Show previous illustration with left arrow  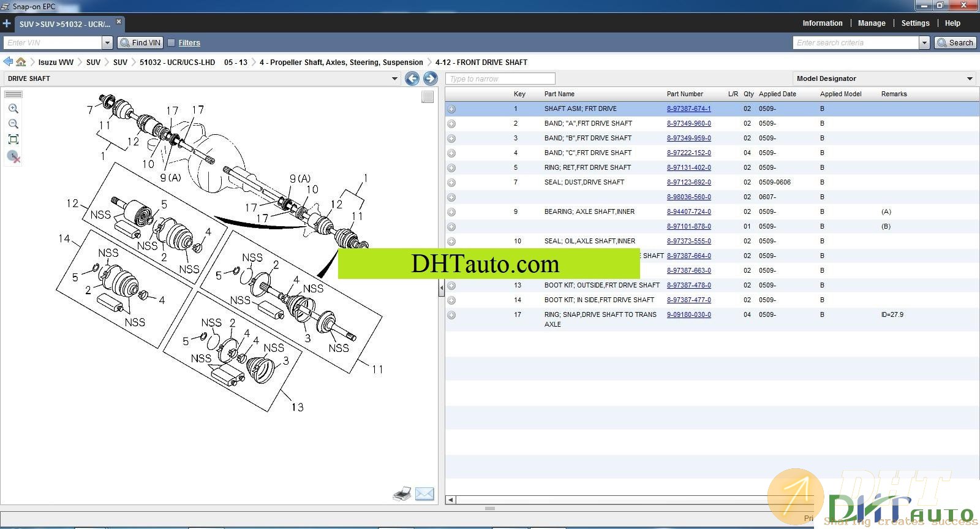pyautogui.click(x=412, y=78)
